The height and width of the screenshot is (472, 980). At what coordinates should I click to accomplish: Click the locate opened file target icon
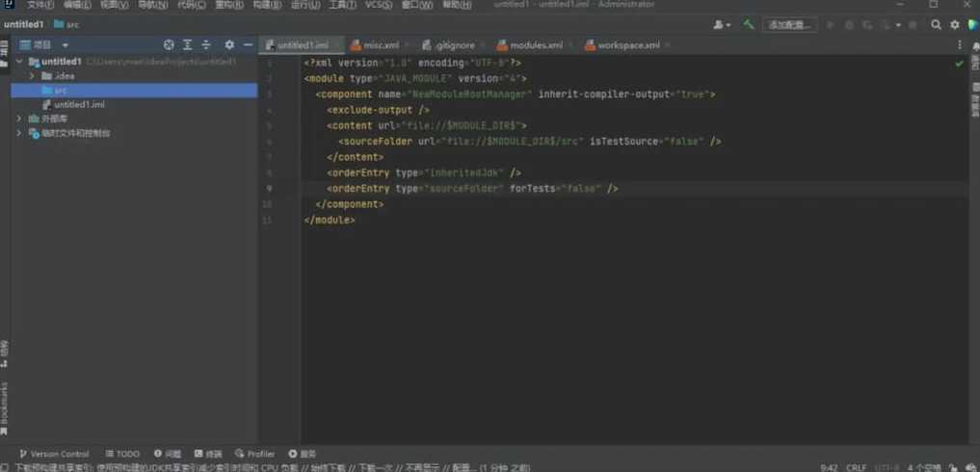(168, 45)
